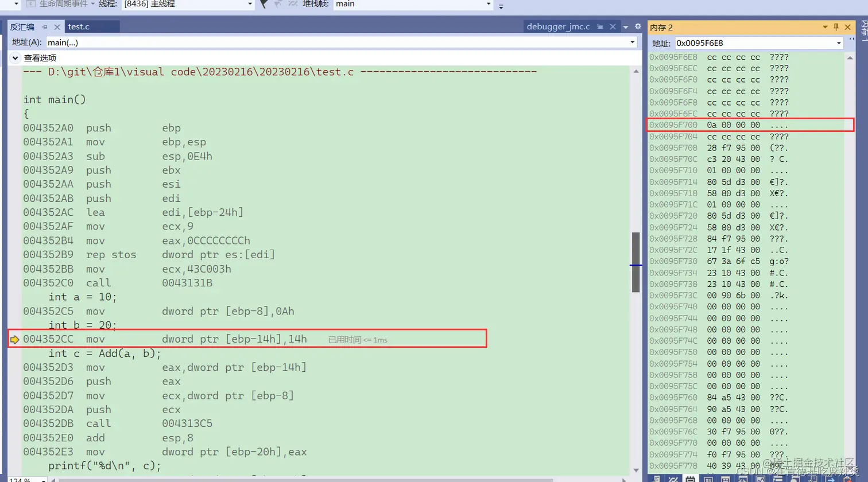Open the memory columns overflow button
The height and width of the screenshot is (482, 868).
[851, 40]
